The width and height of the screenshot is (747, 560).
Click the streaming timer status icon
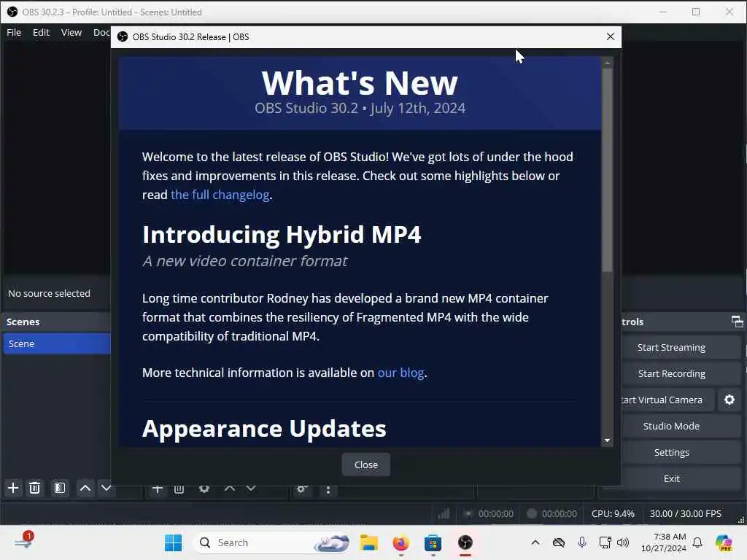pos(468,513)
